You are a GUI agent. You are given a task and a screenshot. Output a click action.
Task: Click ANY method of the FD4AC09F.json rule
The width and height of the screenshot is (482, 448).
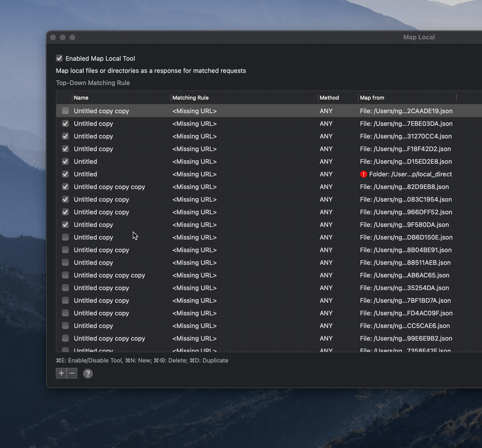tap(326, 313)
